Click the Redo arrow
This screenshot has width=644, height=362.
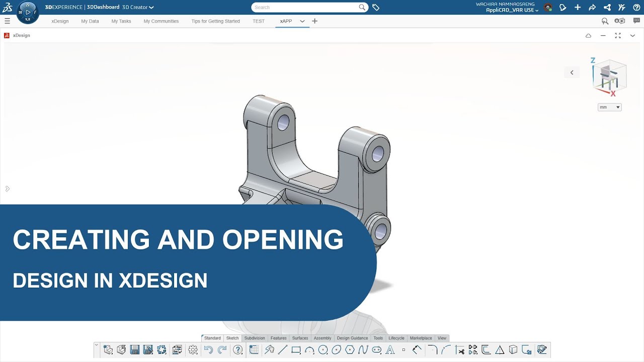pyautogui.click(x=222, y=350)
